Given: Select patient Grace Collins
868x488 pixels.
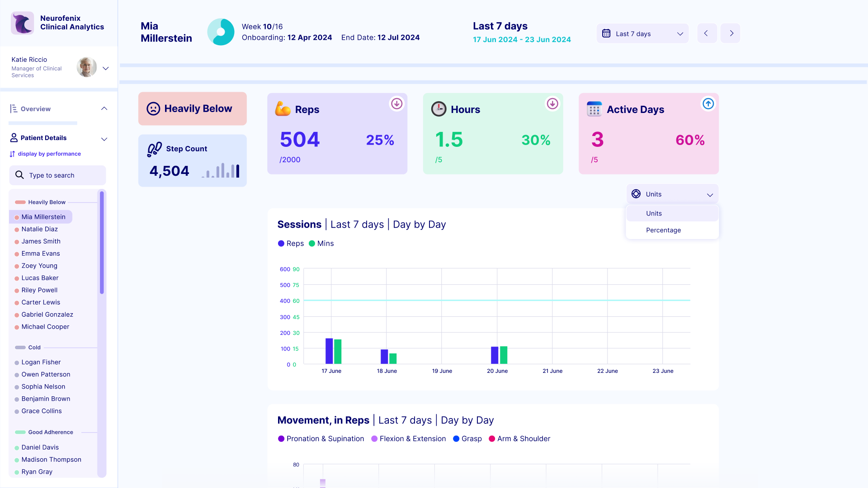Looking at the screenshot, I should coord(41,411).
